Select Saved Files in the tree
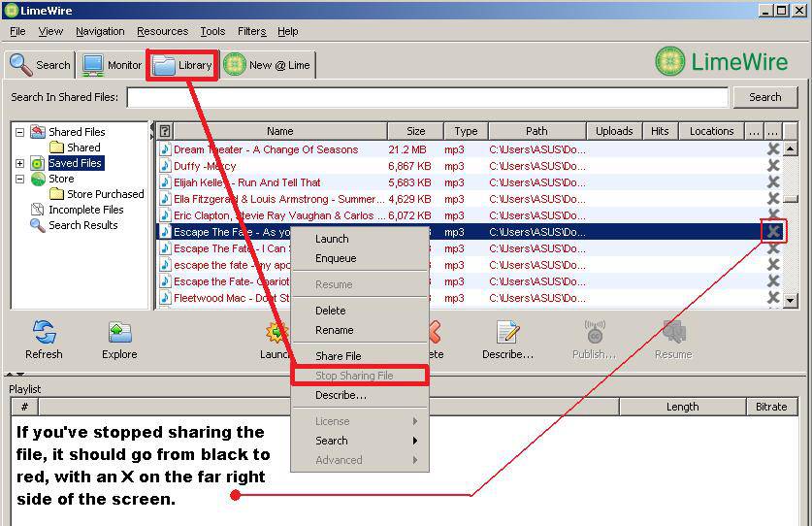812x526 pixels. coord(76,163)
